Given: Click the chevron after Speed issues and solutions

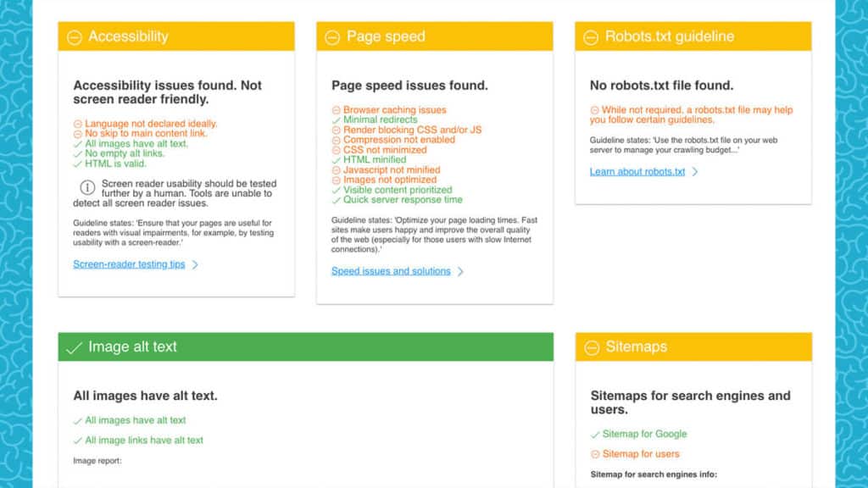Looking at the screenshot, I should click(x=461, y=272).
